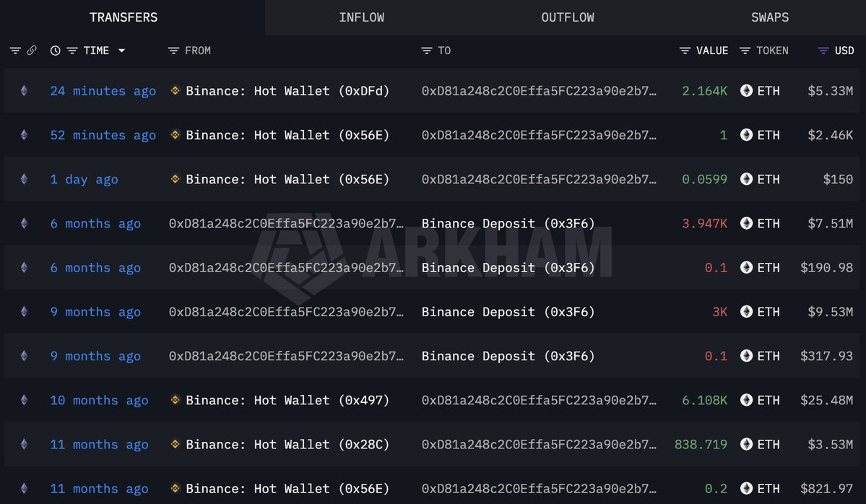Select the amount $821.97

[827, 489]
